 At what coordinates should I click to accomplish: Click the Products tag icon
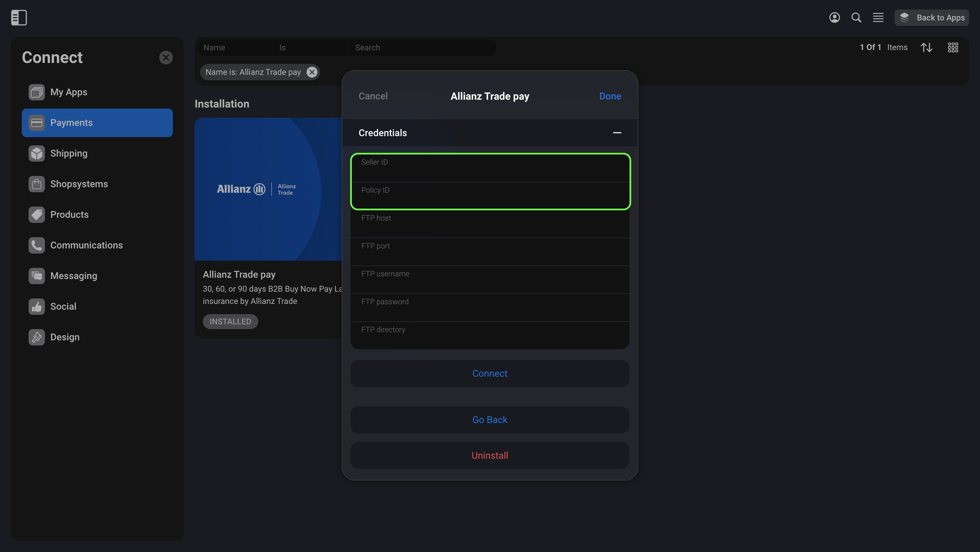(36, 214)
